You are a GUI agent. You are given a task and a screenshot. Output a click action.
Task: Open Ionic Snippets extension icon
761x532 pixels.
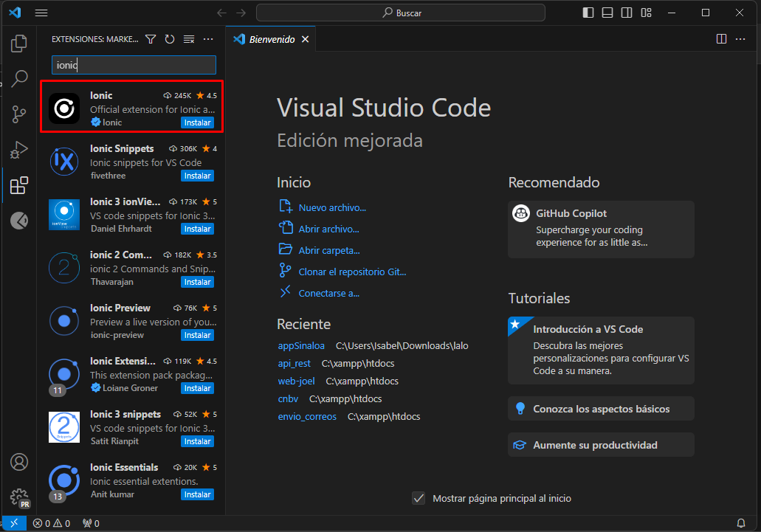(64, 162)
